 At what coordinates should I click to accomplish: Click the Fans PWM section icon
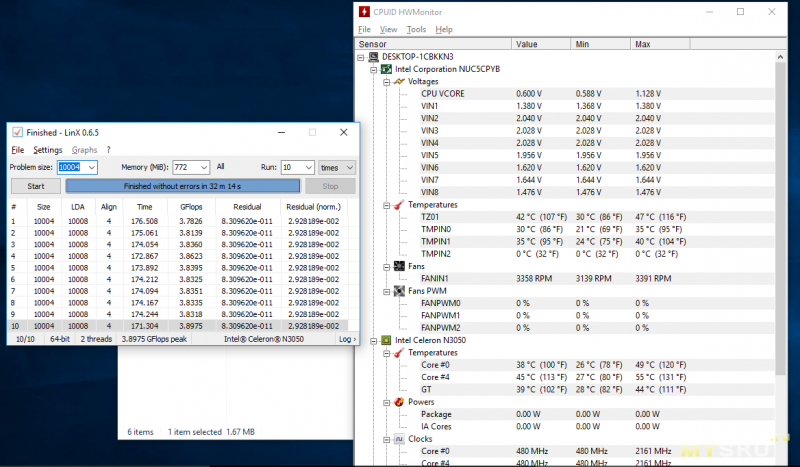pos(399,291)
